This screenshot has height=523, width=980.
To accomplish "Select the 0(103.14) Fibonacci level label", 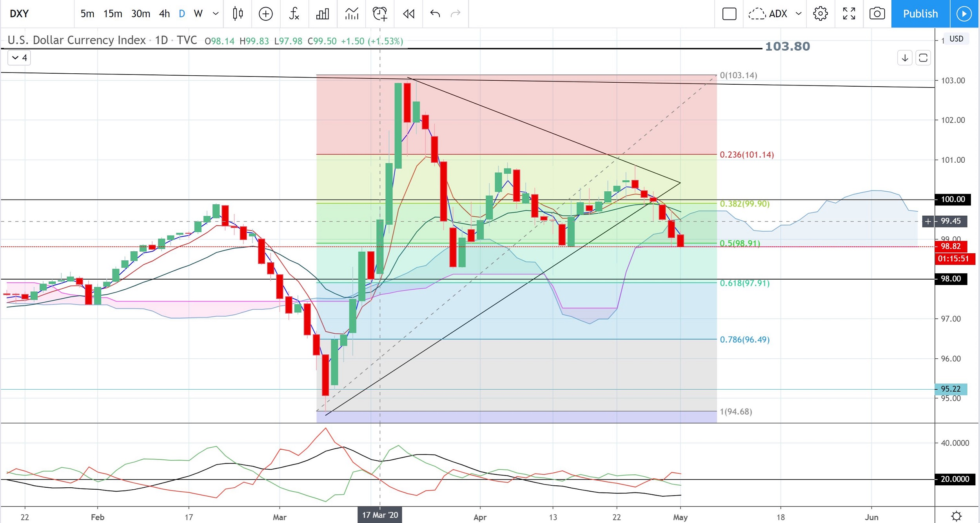I will pyautogui.click(x=738, y=75).
